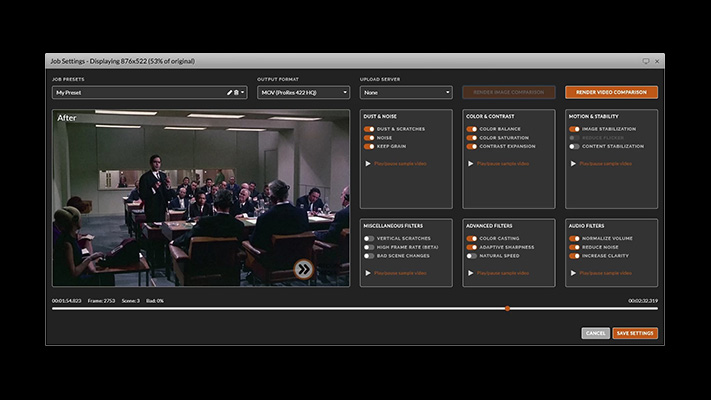
Task: Click the 'Bad: 0%' status text
Action: click(155, 301)
